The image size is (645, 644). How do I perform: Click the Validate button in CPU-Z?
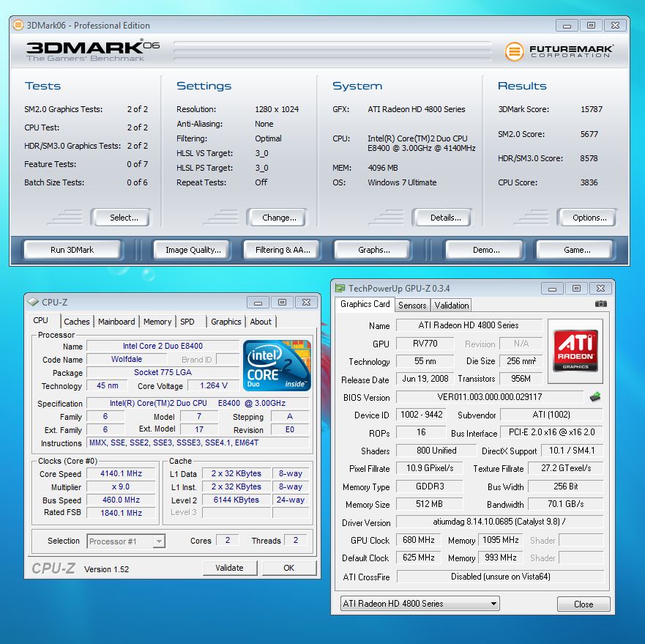(229, 568)
